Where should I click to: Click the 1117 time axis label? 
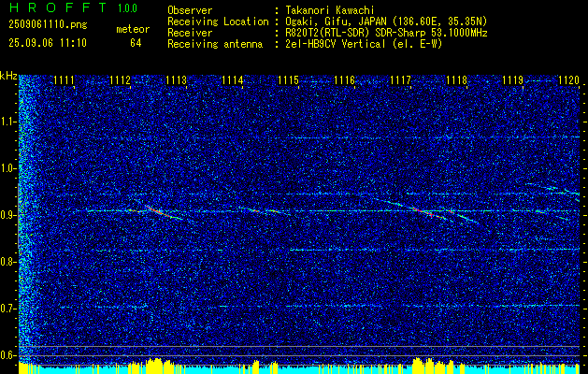pos(400,80)
